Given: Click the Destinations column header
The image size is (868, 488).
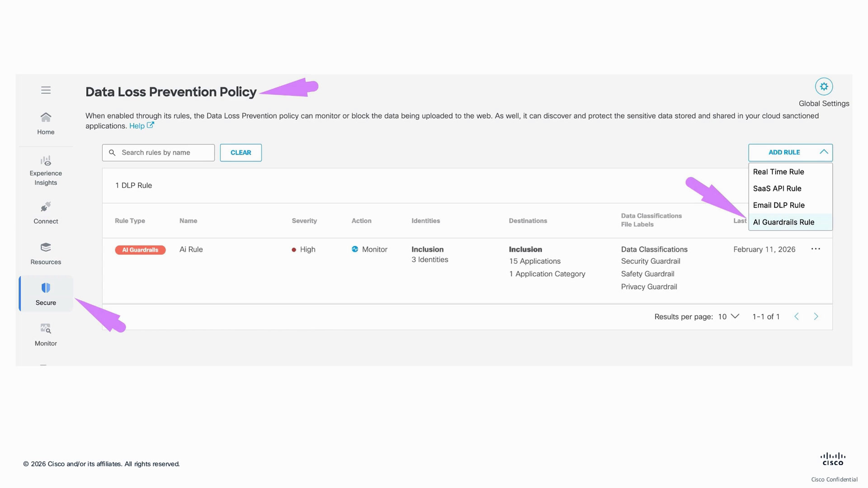Looking at the screenshot, I should [528, 221].
